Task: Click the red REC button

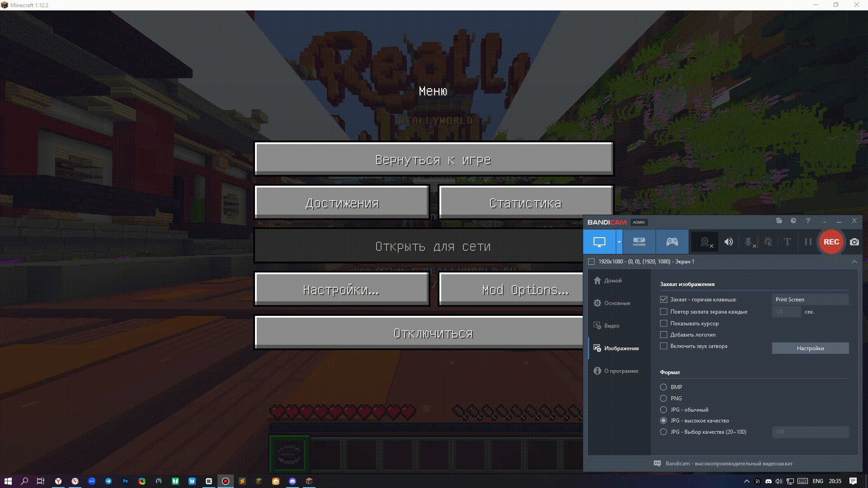Action: coord(831,242)
